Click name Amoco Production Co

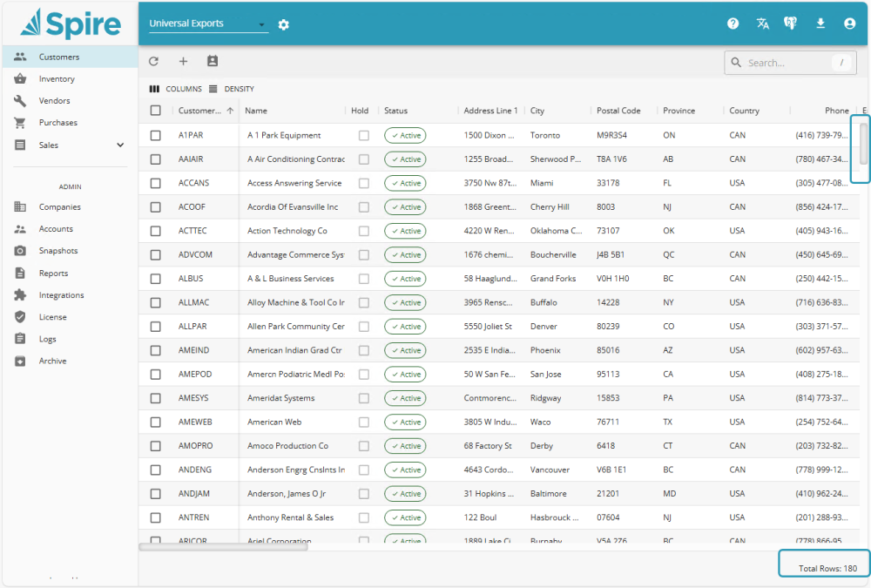[287, 446]
